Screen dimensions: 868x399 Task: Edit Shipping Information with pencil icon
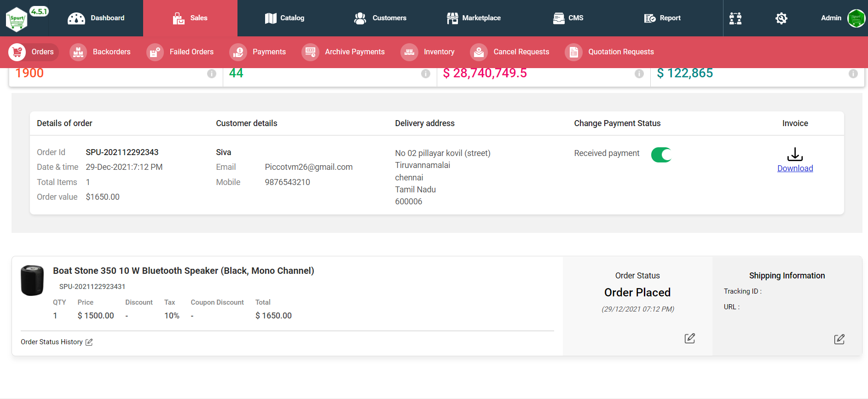click(839, 339)
